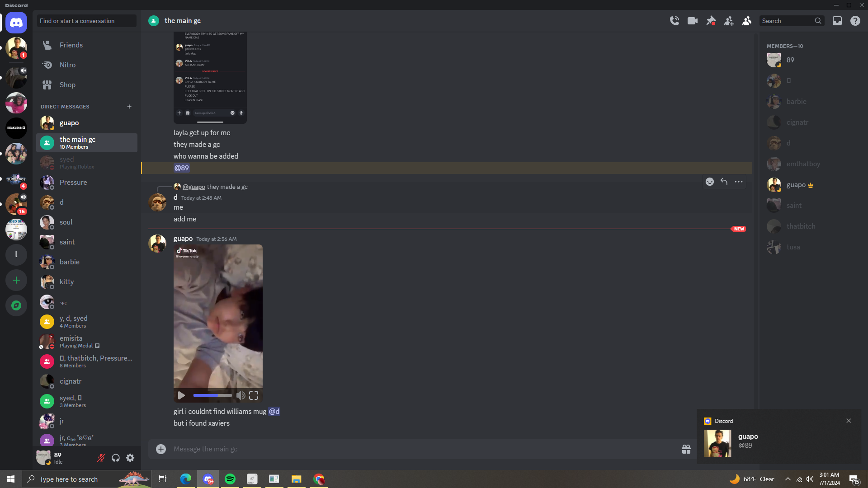Open Google Chrome from the taskbar
The height and width of the screenshot is (488, 868).
pyautogui.click(x=319, y=479)
